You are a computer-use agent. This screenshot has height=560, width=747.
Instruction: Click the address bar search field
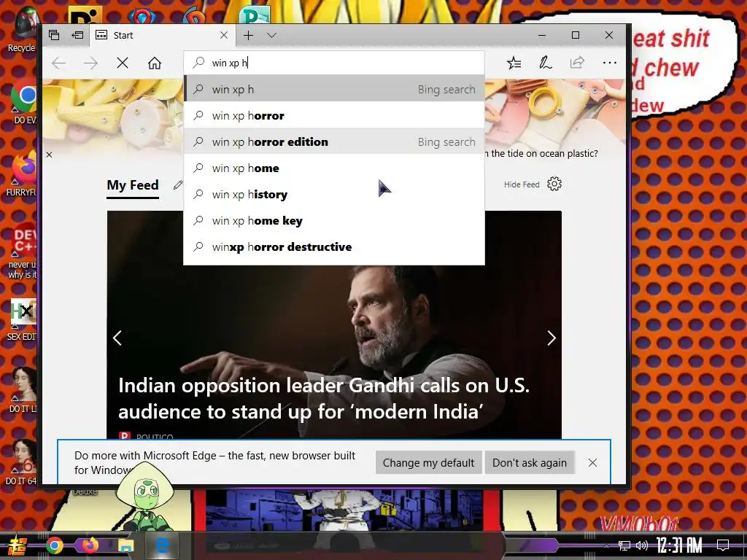334,63
